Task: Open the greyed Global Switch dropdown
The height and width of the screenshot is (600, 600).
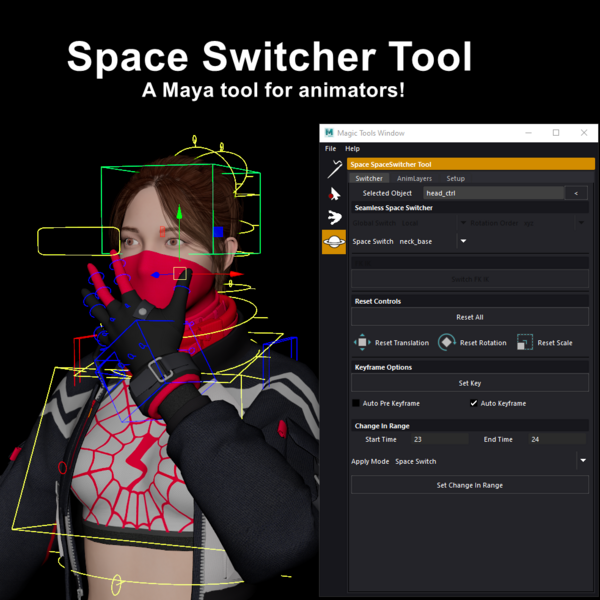Action: coord(463,223)
